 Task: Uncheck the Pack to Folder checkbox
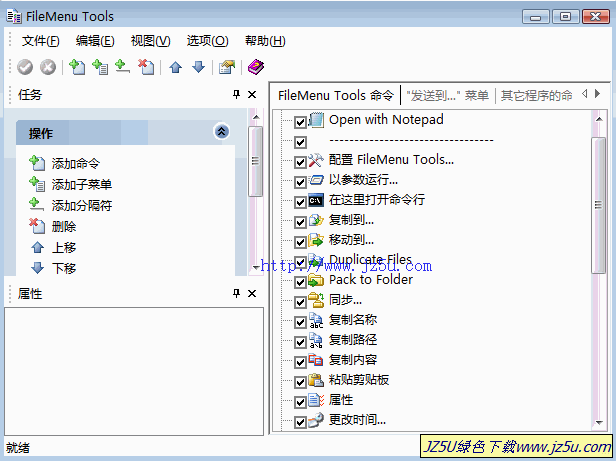pos(301,282)
